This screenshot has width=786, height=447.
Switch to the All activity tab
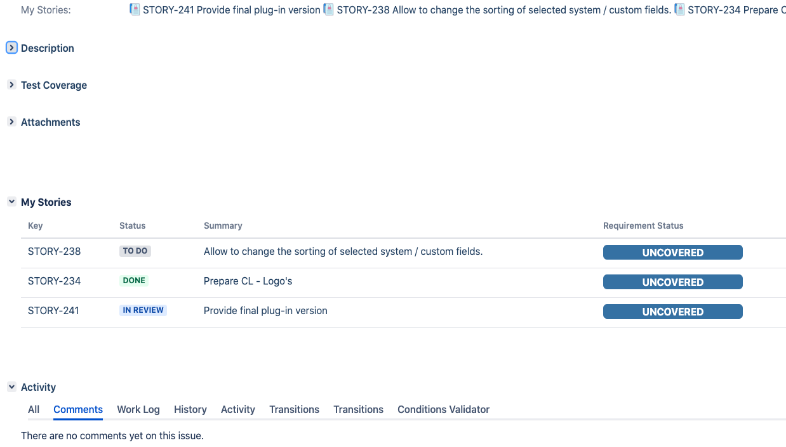coord(34,410)
